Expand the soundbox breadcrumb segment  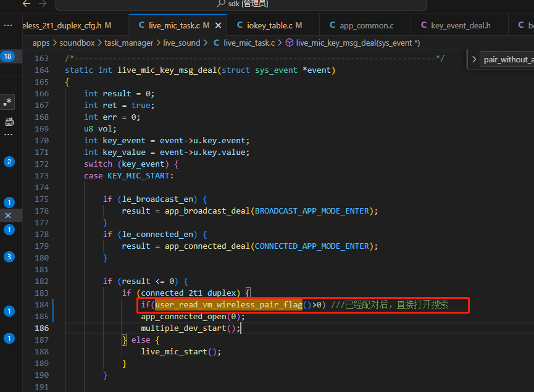77,43
